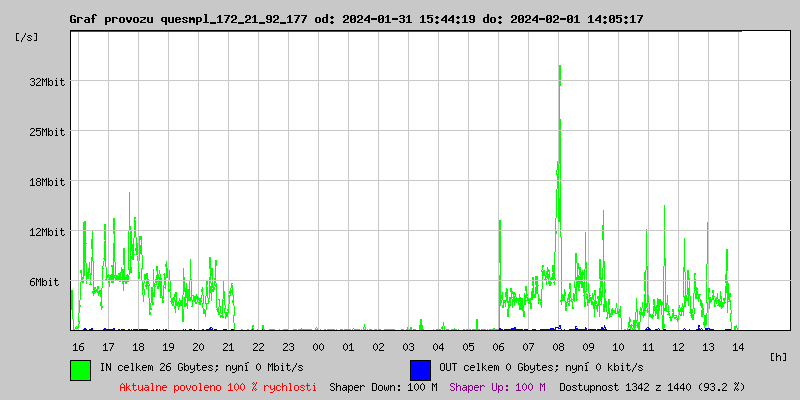Click the 08 hour mark on the time axis
Screen dimensions: 800x400
[558, 347]
